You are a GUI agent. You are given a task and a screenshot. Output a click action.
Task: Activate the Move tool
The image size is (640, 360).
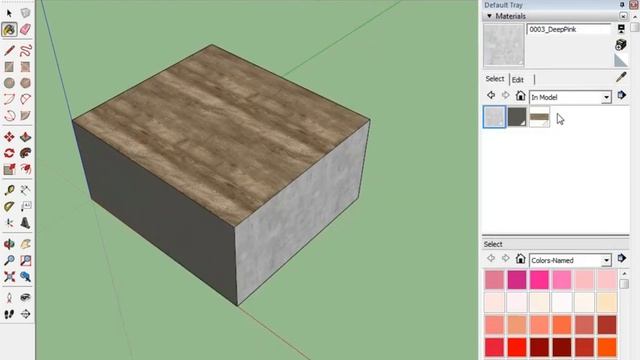[9, 137]
